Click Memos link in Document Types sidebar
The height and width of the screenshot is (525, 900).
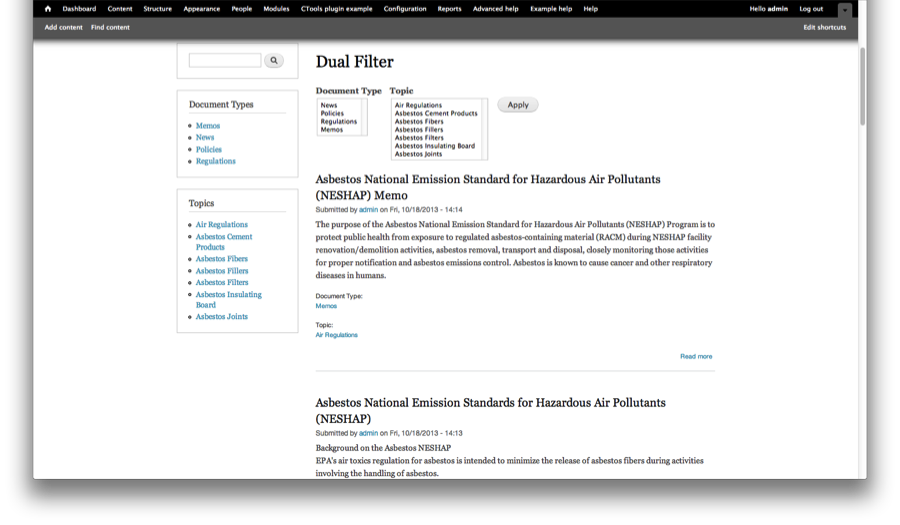tap(208, 126)
